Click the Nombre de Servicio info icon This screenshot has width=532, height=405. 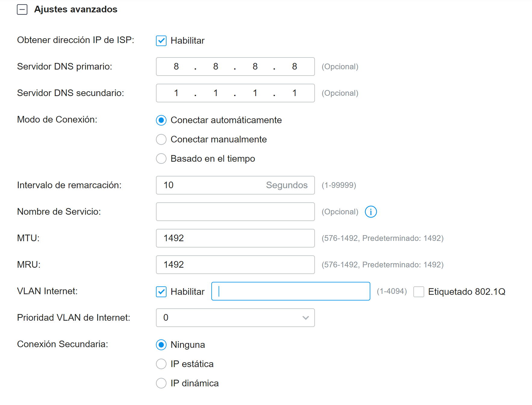(x=371, y=212)
